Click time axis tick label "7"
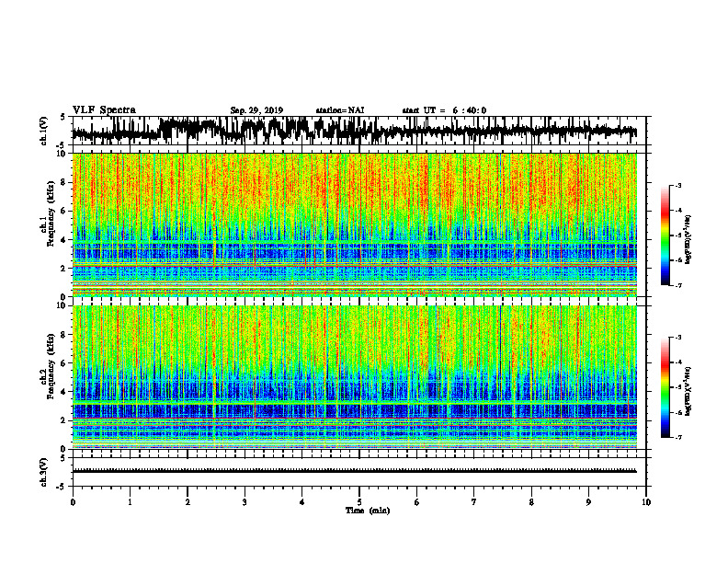The height and width of the screenshot is (563, 728). (x=474, y=502)
